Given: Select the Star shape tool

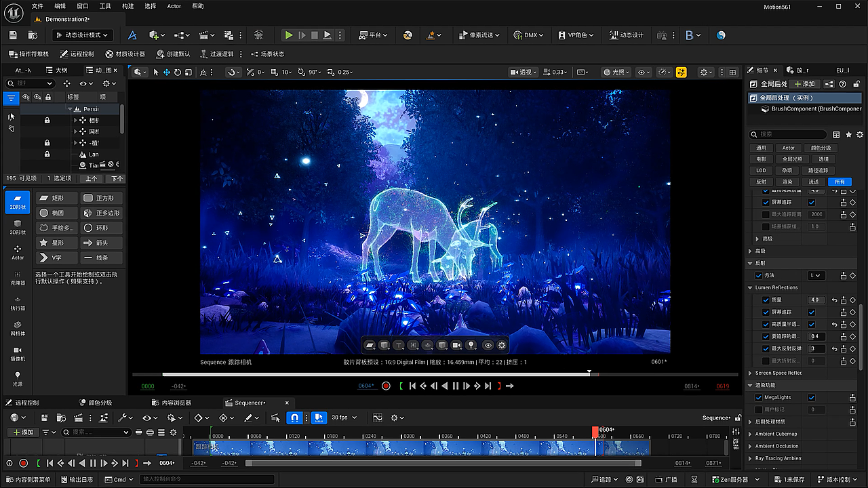Looking at the screenshot, I should coord(56,243).
